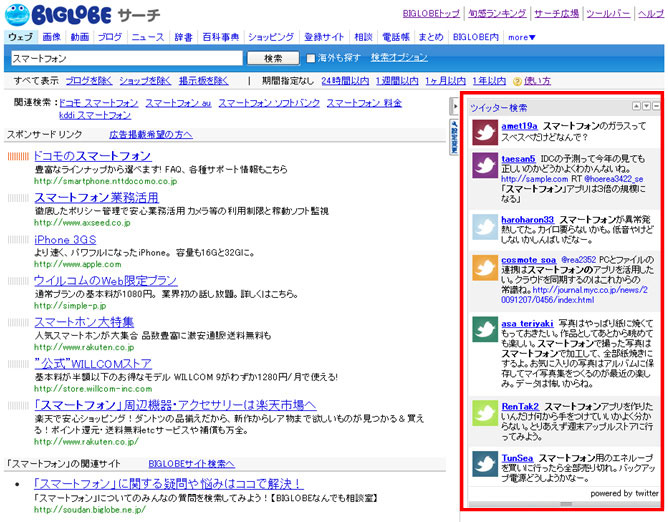Collapse sidebar with the arrow tab
The height and width of the screenshot is (522, 668).
click(454, 106)
